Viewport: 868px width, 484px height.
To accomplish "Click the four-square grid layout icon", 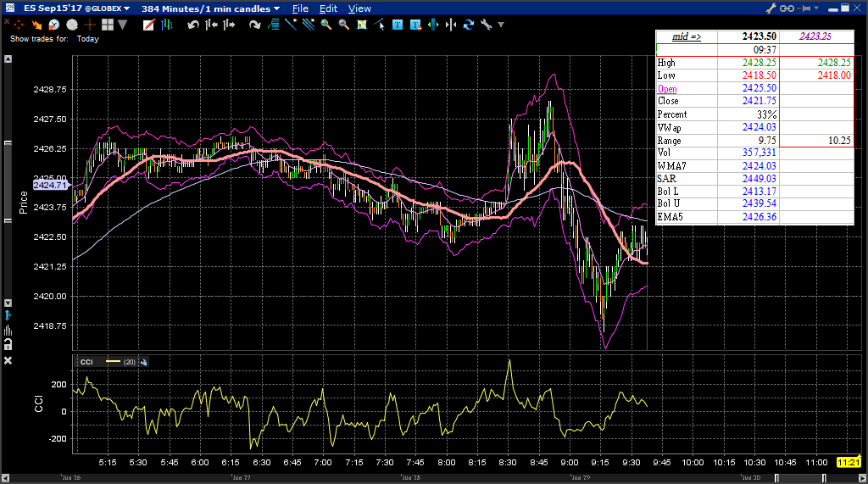I will [108, 25].
